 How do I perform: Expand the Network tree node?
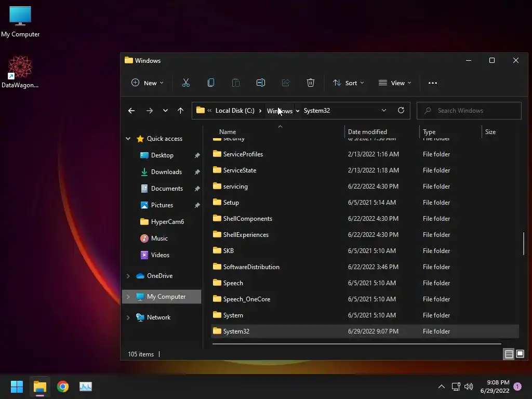pyautogui.click(x=128, y=317)
